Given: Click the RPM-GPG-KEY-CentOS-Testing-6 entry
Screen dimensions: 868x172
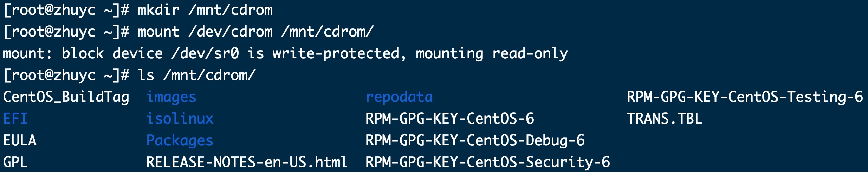Looking at the screenshot, I should coord(745,97).
